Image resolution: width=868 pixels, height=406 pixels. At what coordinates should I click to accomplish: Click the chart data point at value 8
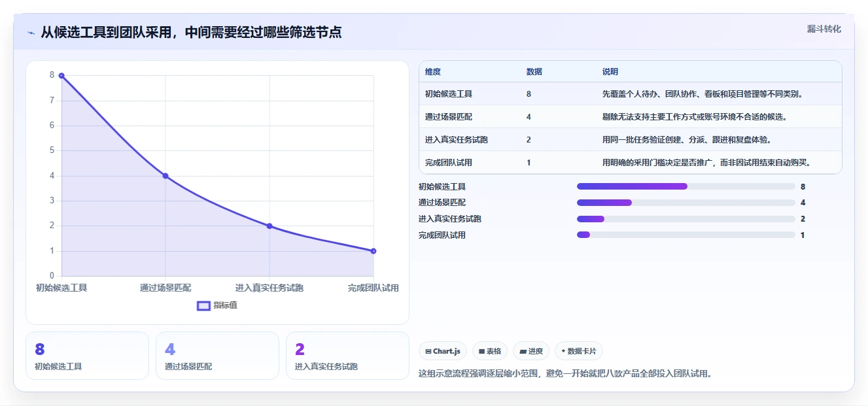point(61,76)
